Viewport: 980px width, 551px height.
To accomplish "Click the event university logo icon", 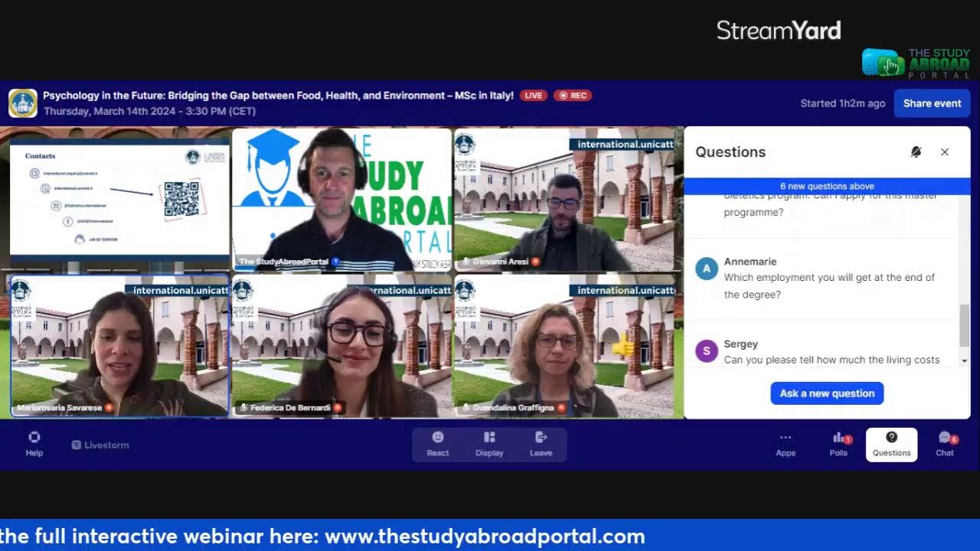I will 23,103.
